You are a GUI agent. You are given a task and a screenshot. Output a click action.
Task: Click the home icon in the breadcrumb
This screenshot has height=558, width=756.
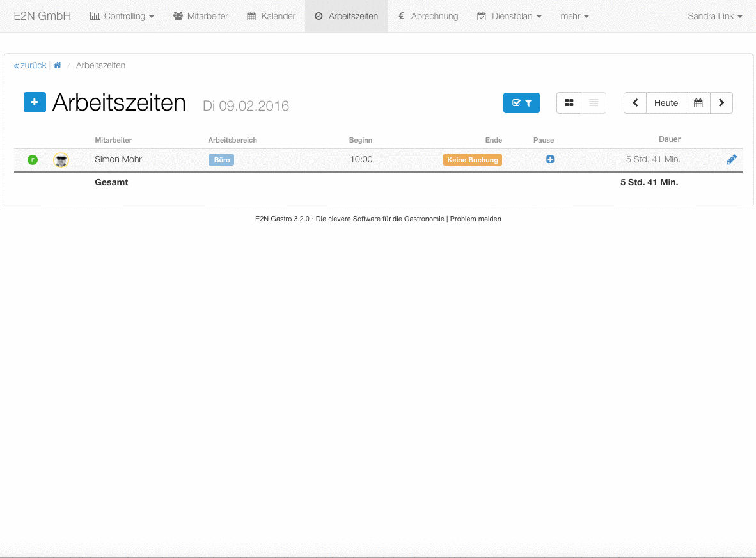(58, 65)
